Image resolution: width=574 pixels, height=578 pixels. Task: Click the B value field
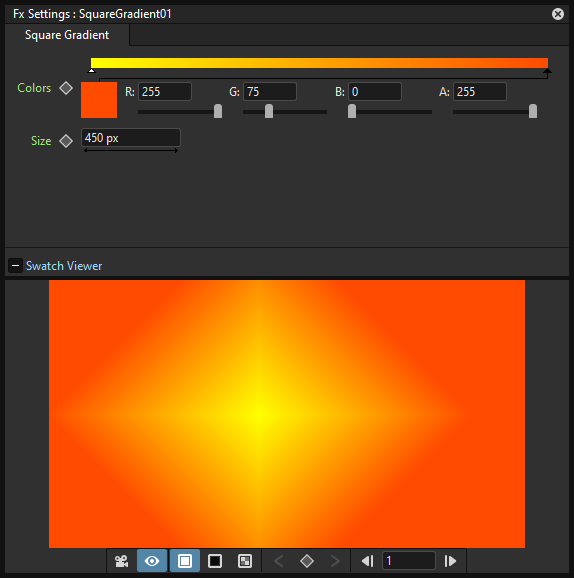(375, 91)
